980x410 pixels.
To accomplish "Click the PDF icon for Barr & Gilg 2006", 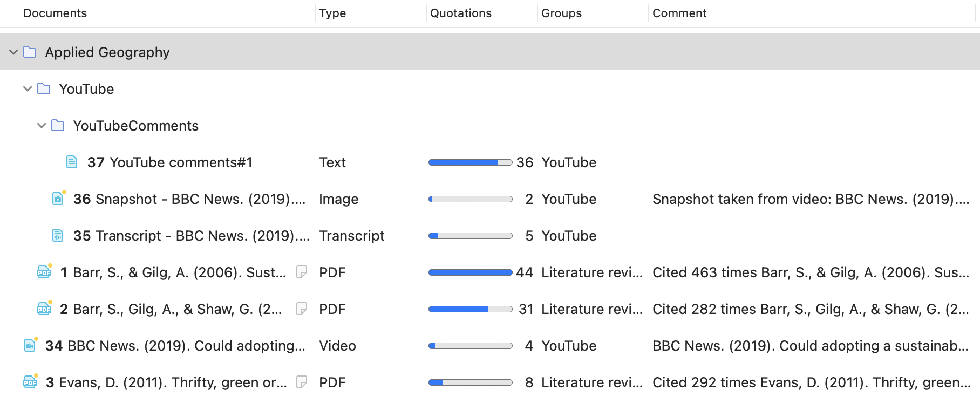I will (44, 272).
